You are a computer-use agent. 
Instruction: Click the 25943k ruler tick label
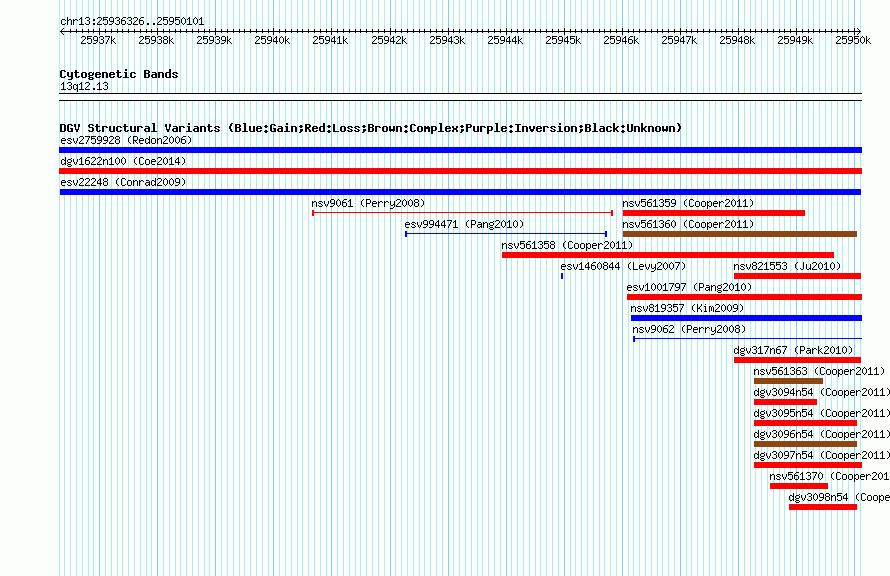[447, 40]
